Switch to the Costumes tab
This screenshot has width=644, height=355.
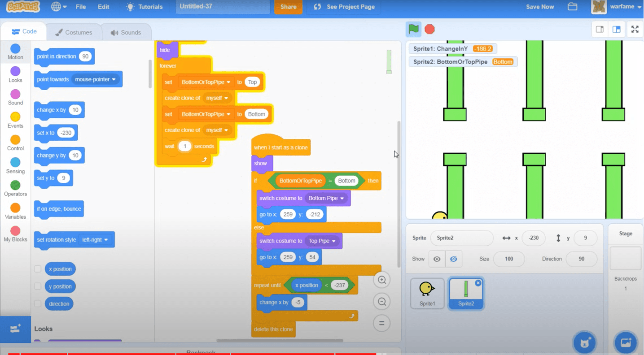pos(74,32)
